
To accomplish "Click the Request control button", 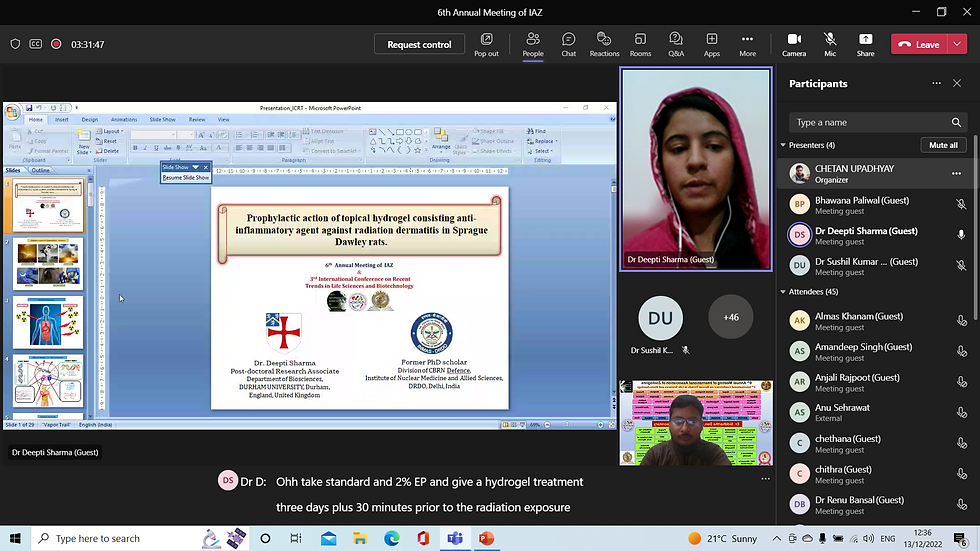I will pyautogui.click(x=419, y=45).
